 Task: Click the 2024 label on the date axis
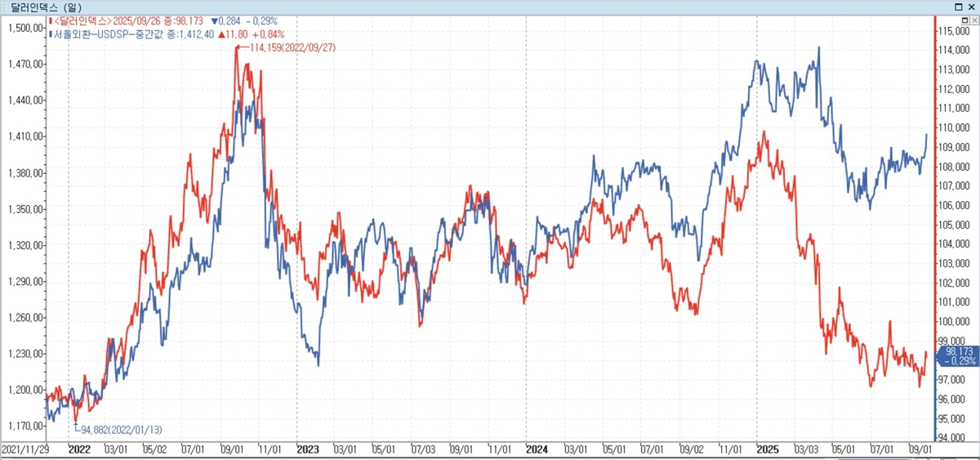(x=537, y=449)
